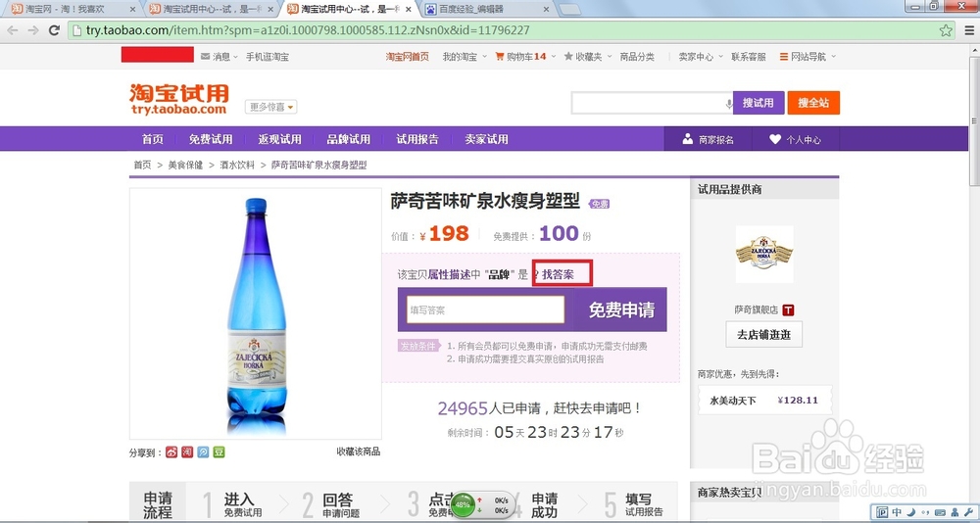This screenshot has height=523, width=980.
Task: Click the browser back arrow
Action: click(13, 30)
